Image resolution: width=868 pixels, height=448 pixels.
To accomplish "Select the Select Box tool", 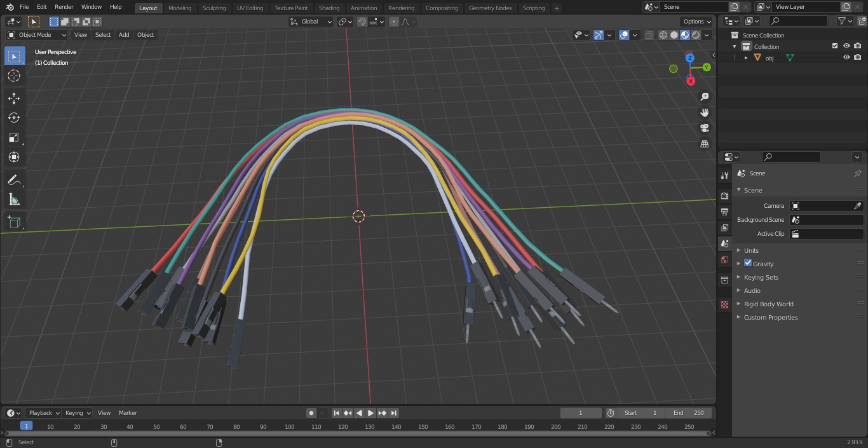I will tap(14, 56).
